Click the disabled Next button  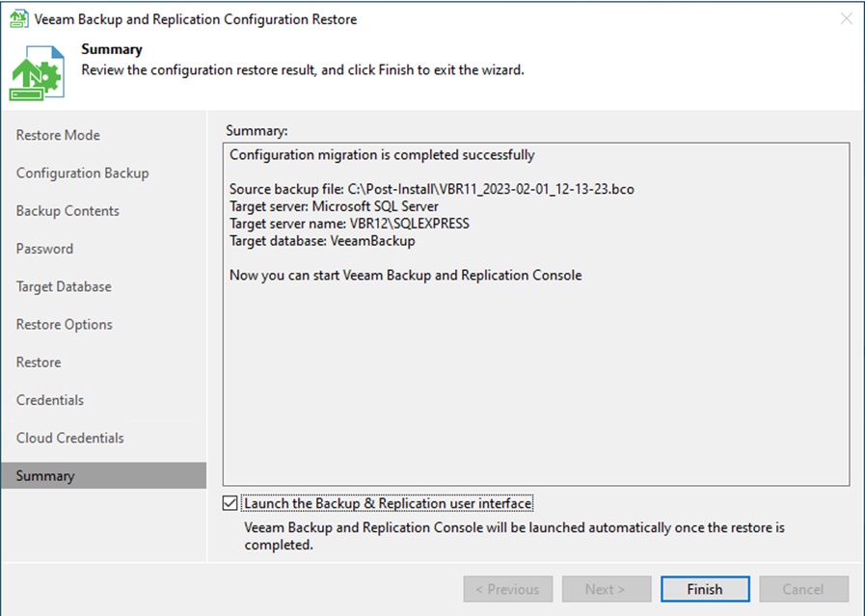tap(607, 589)
